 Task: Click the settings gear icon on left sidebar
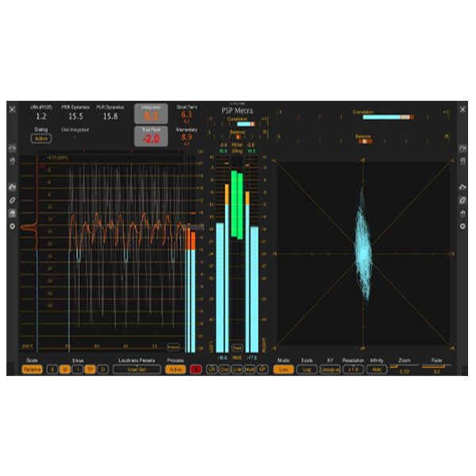point(13,226)
